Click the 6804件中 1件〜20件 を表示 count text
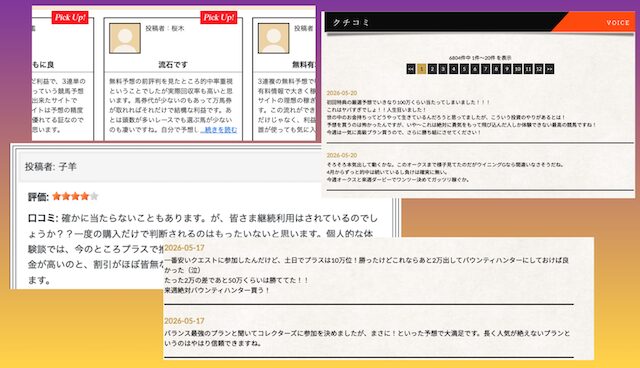Screen dimensions: 640x368 (x=480, y=58)
